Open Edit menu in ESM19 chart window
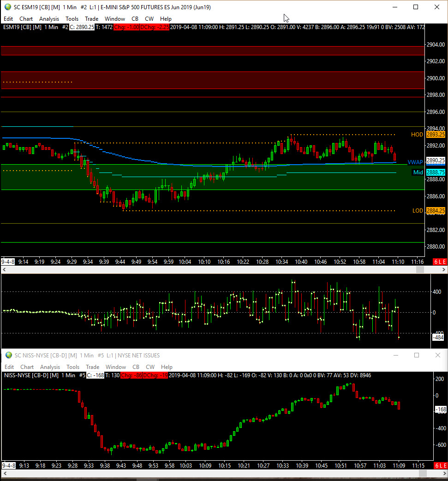This screenshot has width=448, height=481. (8, 19)
